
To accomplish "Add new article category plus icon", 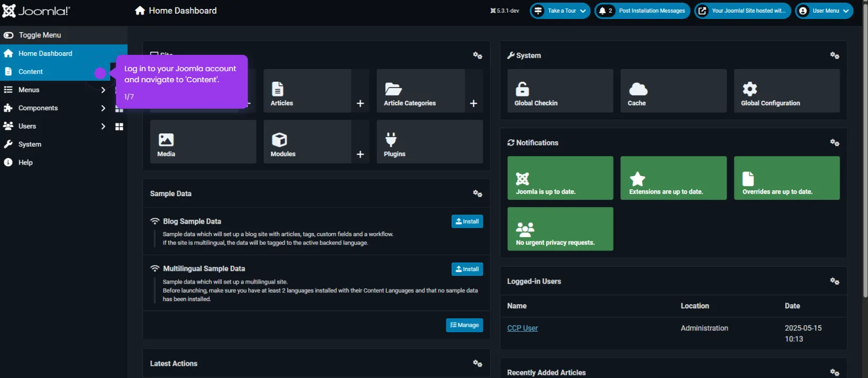I will [474, 103].
